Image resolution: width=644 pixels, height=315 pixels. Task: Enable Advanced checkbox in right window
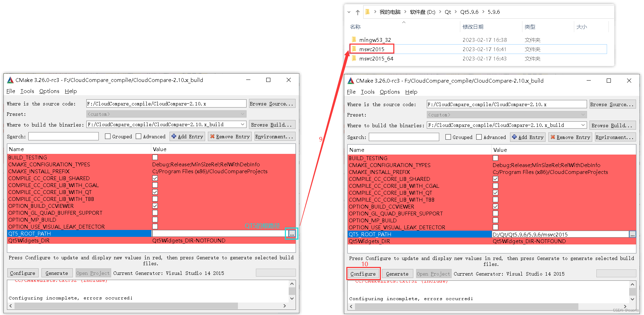pos(479,137)
